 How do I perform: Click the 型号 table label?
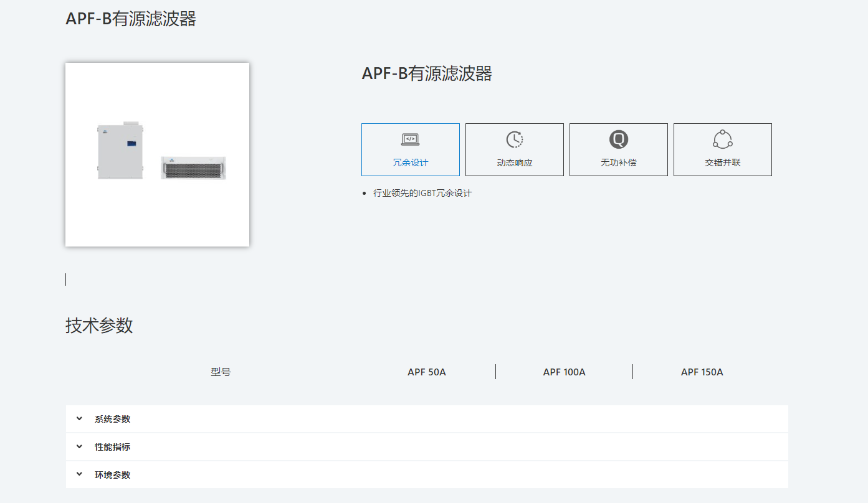[x=221, y=370]
